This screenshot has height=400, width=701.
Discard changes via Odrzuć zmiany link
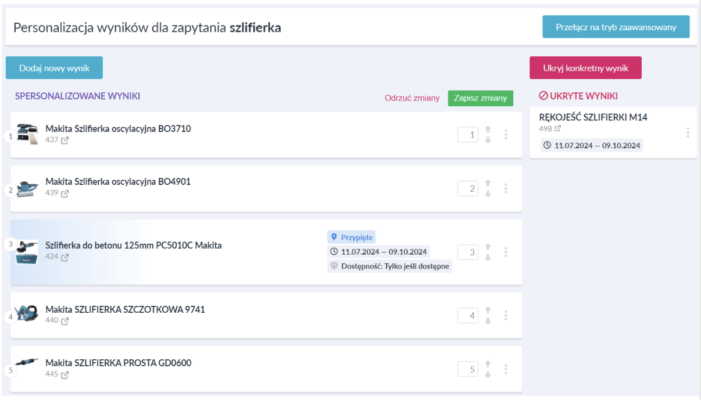[412, 98]
